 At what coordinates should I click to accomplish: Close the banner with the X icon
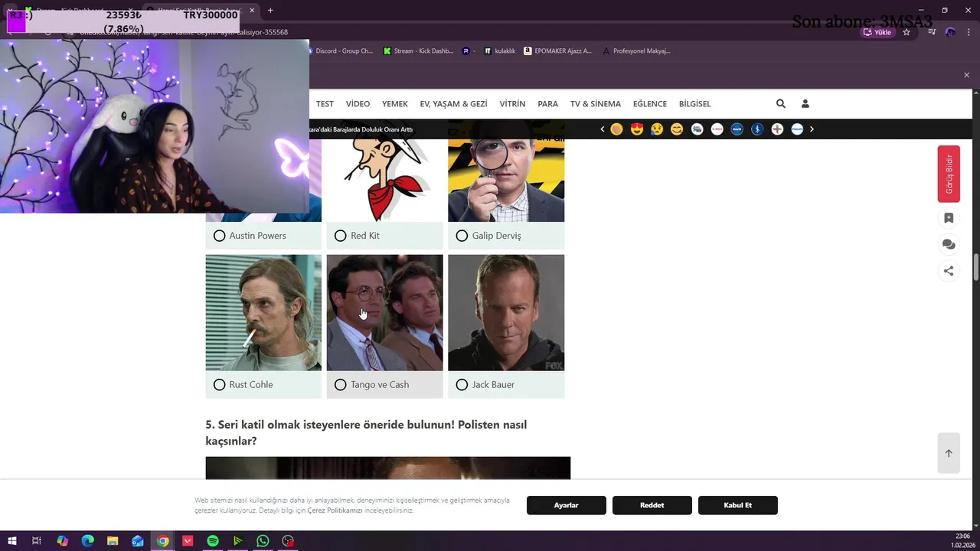(966, 75)
